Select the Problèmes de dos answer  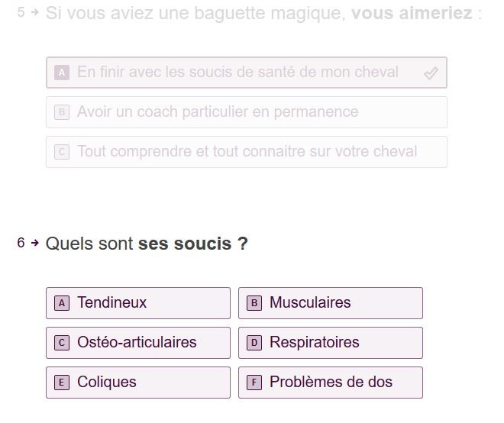tap(330, 383)
